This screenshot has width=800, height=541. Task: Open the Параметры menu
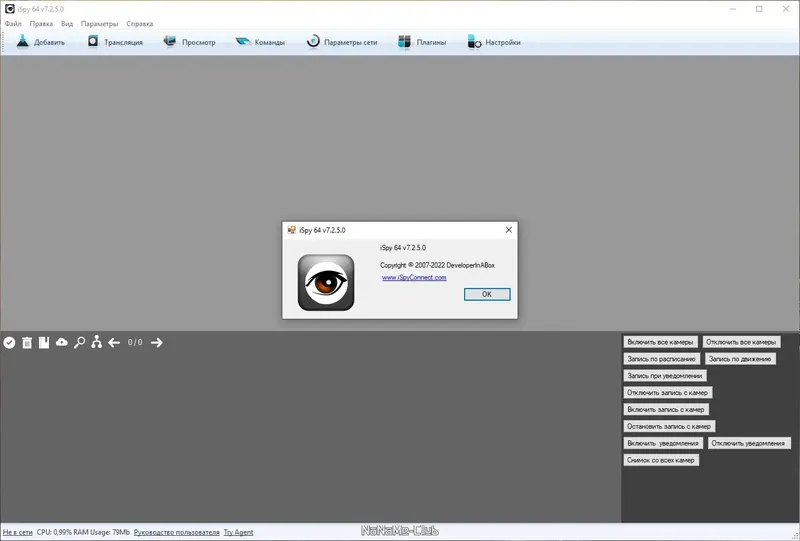(99, 24)
